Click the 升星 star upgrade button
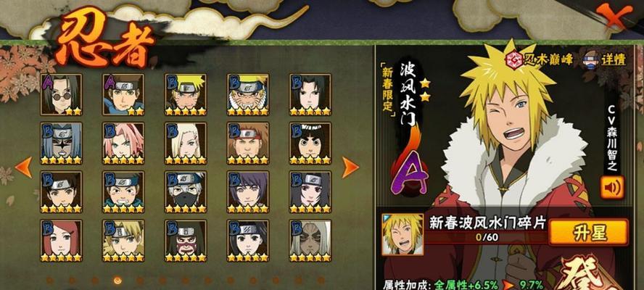 tap(589, 233)
